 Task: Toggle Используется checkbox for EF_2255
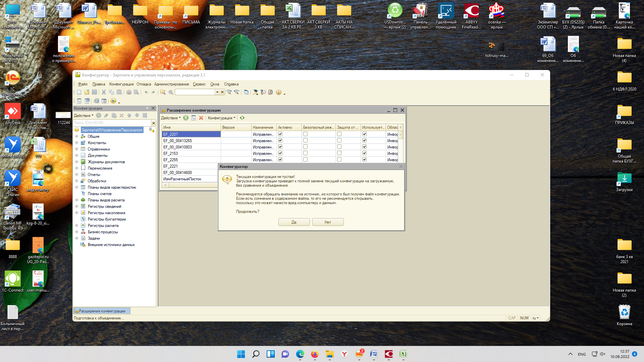(365, 160)
